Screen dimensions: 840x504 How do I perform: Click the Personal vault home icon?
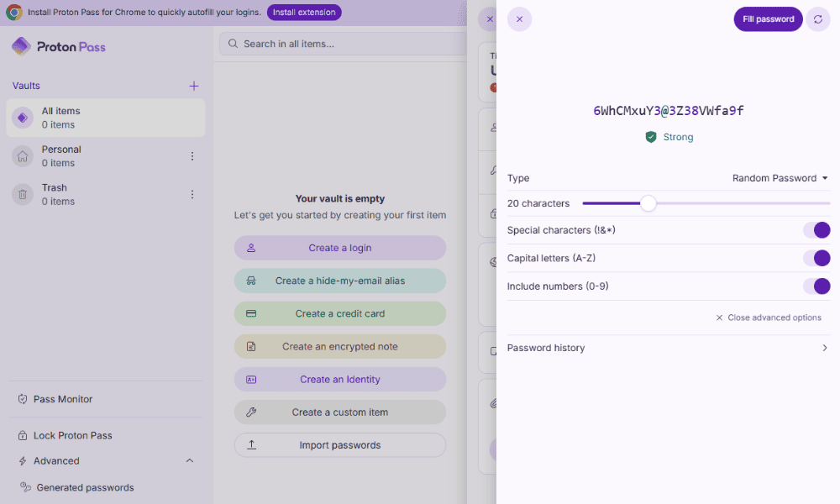[x=23, y=156]
